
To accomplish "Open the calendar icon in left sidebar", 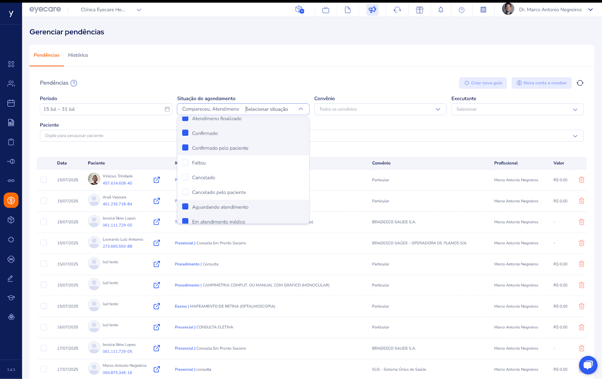I will 11,103.
